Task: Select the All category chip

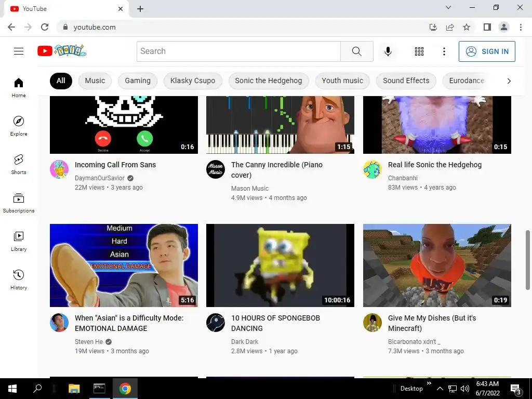Action: click(61, 81)
